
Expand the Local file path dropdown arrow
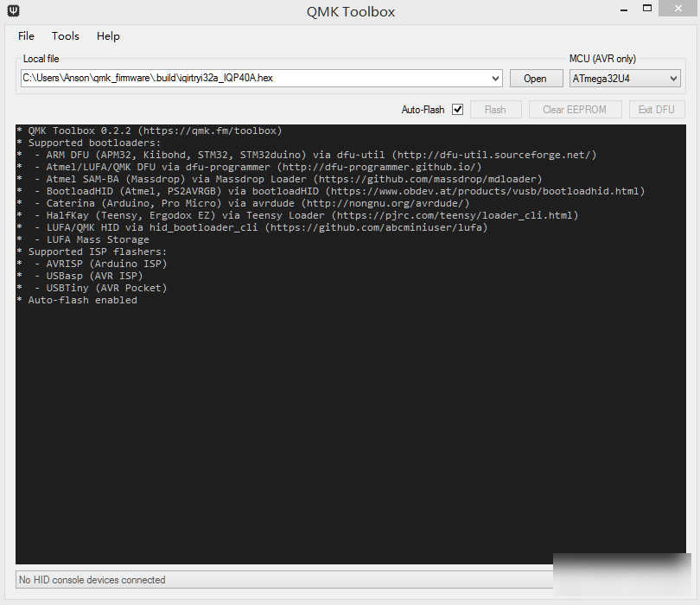coord(495,79)
